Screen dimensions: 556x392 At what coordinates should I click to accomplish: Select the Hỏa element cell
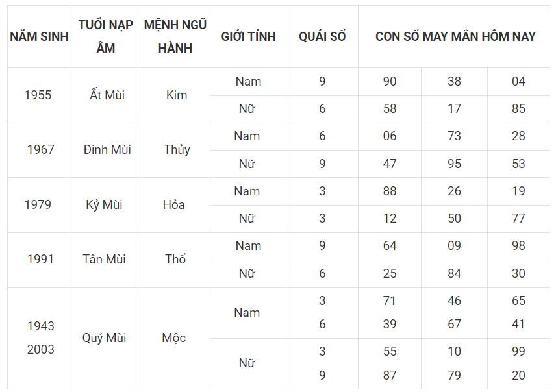pos(175,205)
